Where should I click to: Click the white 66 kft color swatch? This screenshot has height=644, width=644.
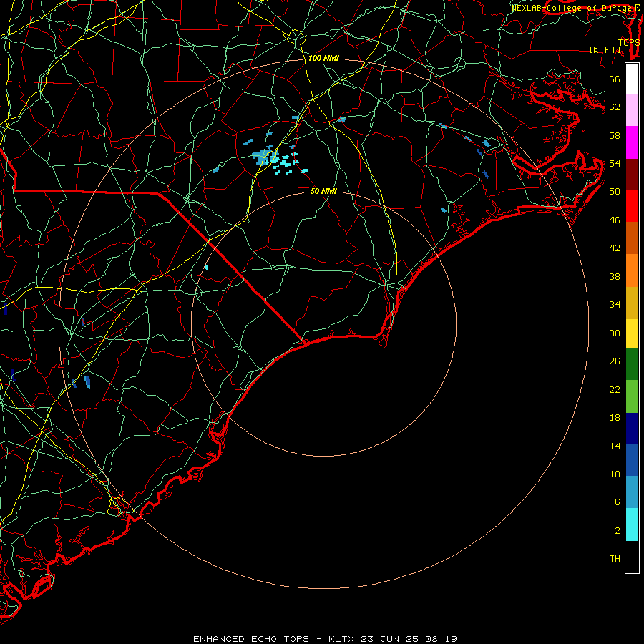632,79
